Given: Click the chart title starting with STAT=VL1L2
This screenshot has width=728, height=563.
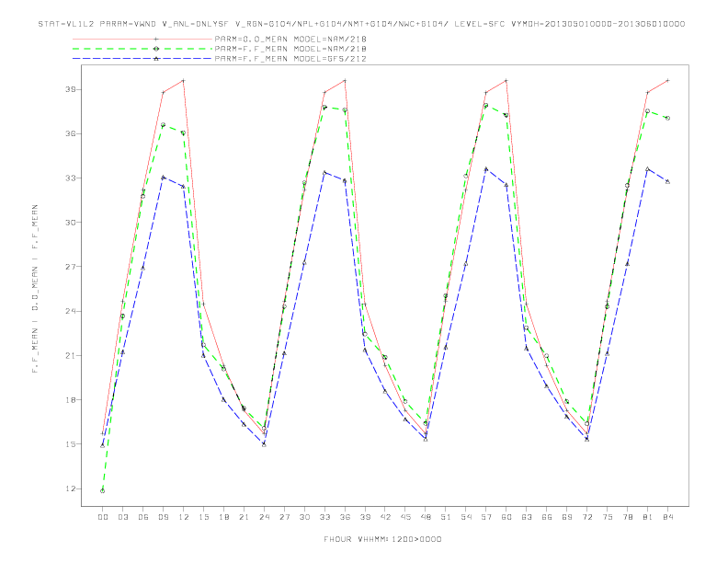Looking at the screenshot, I should pos(361,24).
